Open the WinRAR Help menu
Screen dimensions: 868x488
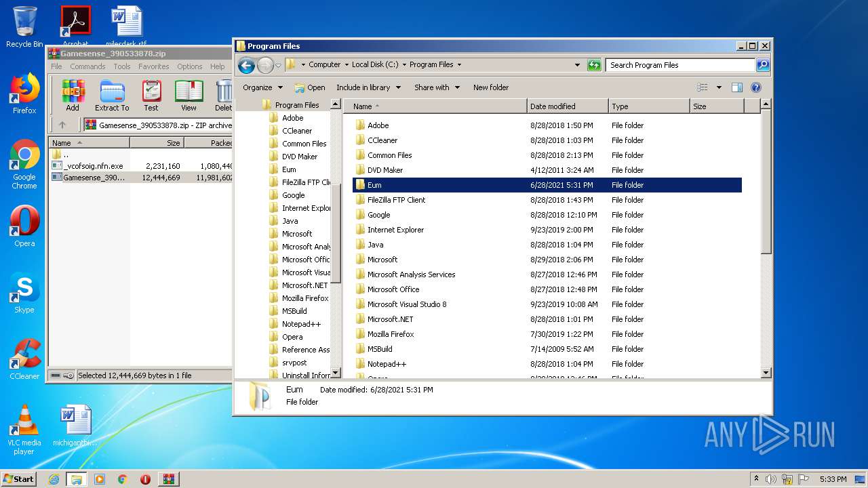coord(217,66)
